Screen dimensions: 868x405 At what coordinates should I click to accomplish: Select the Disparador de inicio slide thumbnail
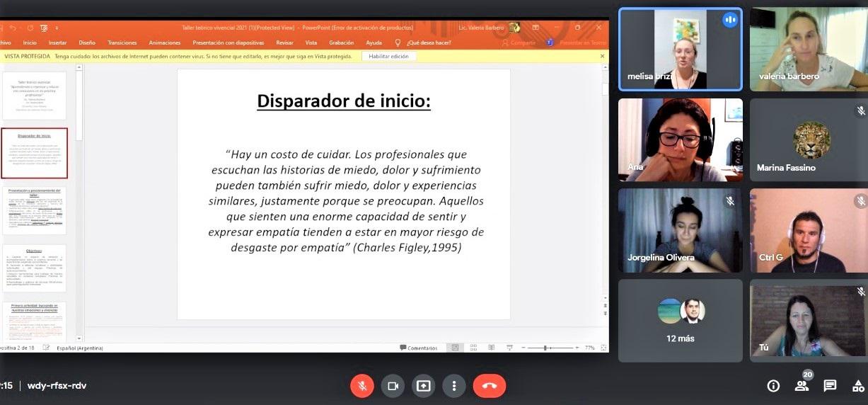coord(34,153)
